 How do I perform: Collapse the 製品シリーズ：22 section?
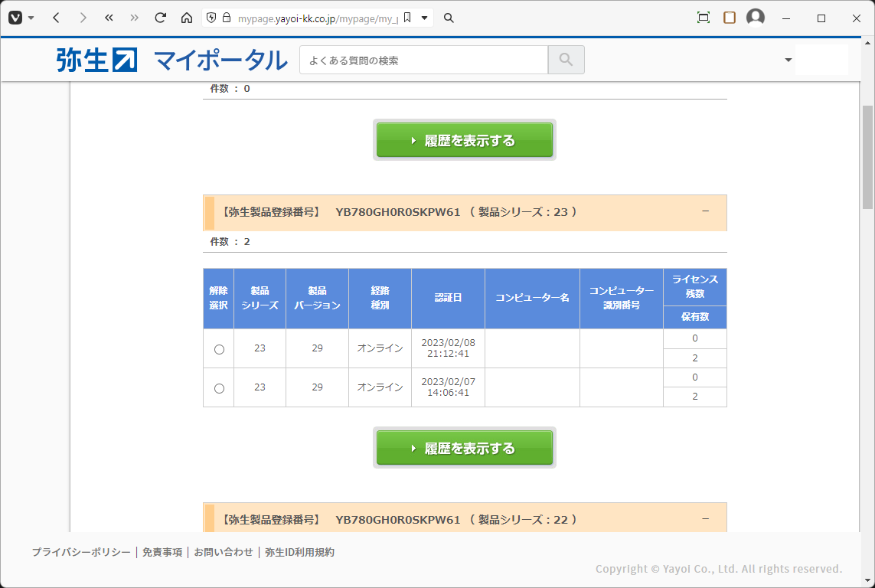point(705,519)
